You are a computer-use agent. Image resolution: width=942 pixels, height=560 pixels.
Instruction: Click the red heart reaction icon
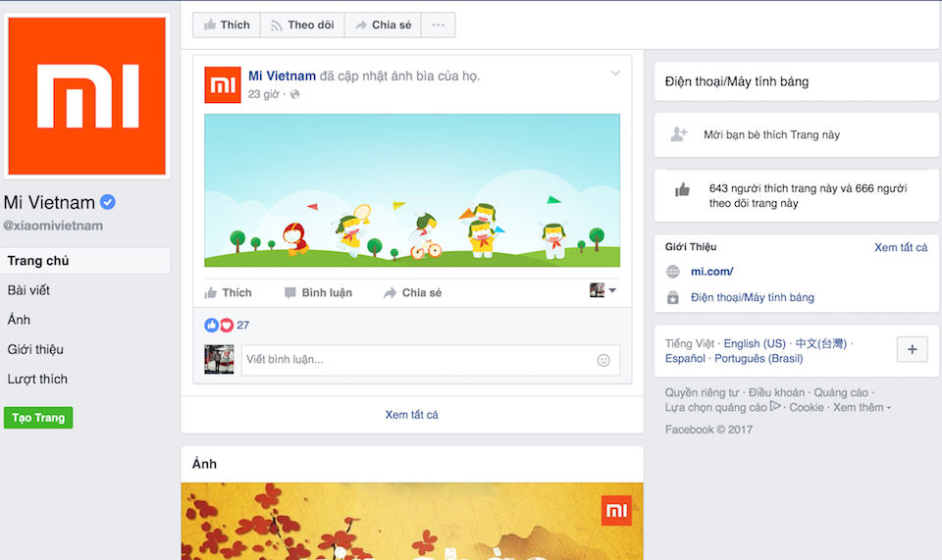(x=227, y=326)
